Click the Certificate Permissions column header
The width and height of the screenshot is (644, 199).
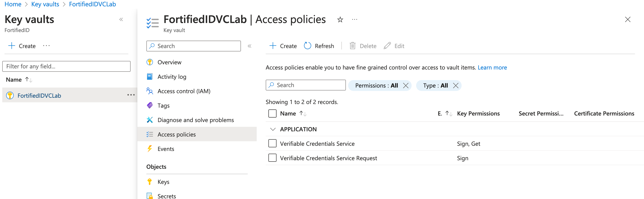pyautogui.click(x=604, y=113)
